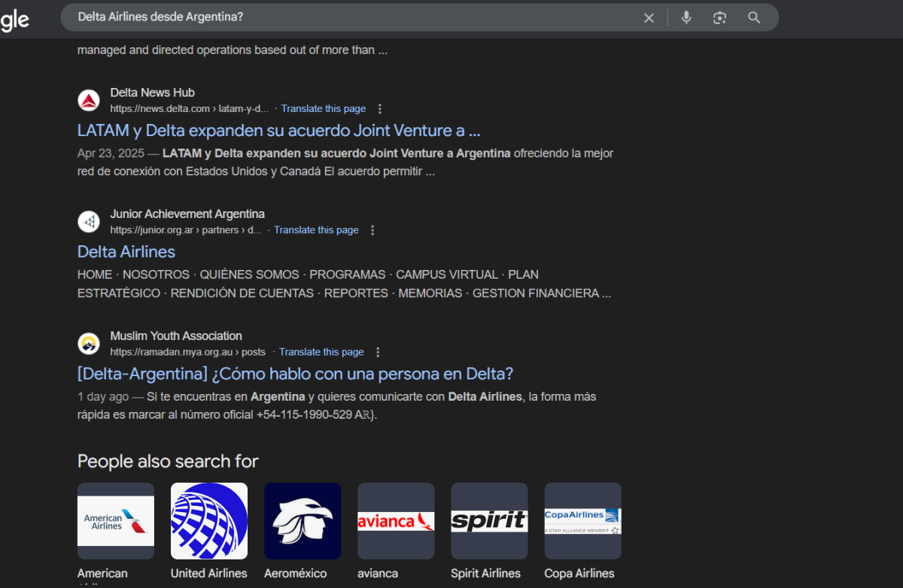Viewport: 903px width, 588px height.
Task: Translate the Delta News Hub page
Action: tap(324, 109)
